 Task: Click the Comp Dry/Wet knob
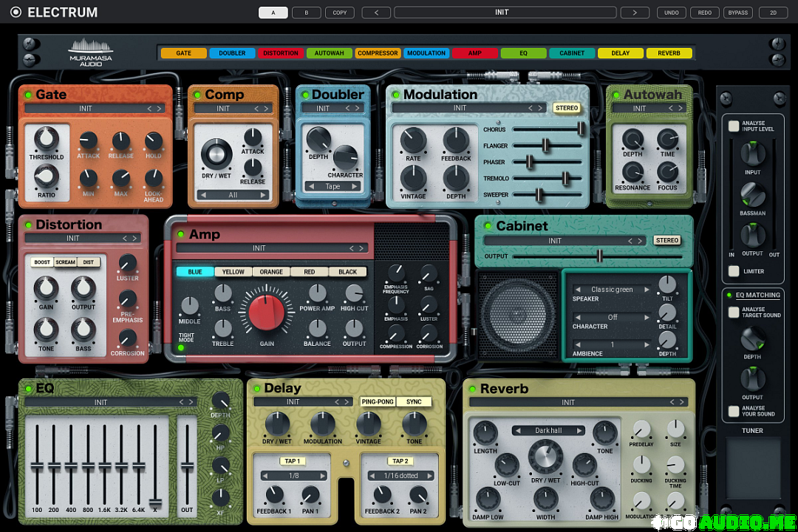pyautogui.click(x=216, y=154)
